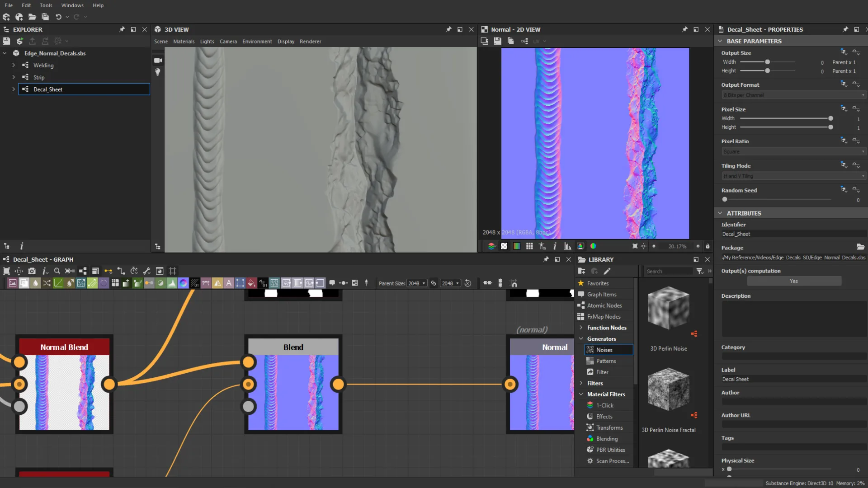Screen dimensions: 868x488
Task: Click the save icon in 2D view toolbar
Action: click(497, 41)
